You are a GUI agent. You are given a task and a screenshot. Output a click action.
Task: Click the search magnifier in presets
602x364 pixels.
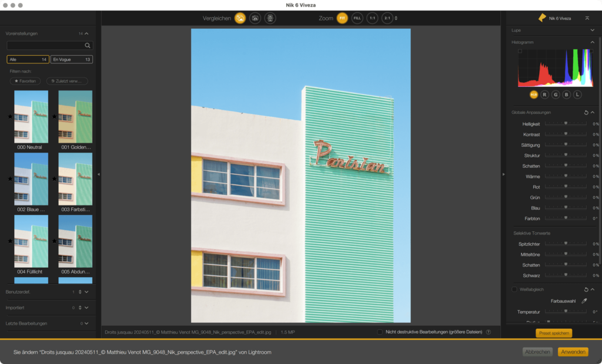point(88,45)
